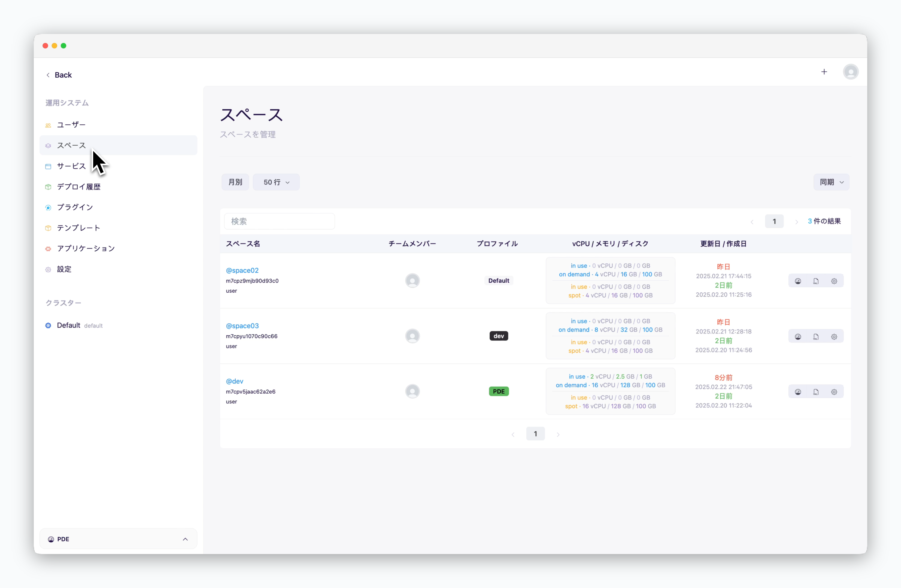Click the dev profile badge

click(499, 336)
